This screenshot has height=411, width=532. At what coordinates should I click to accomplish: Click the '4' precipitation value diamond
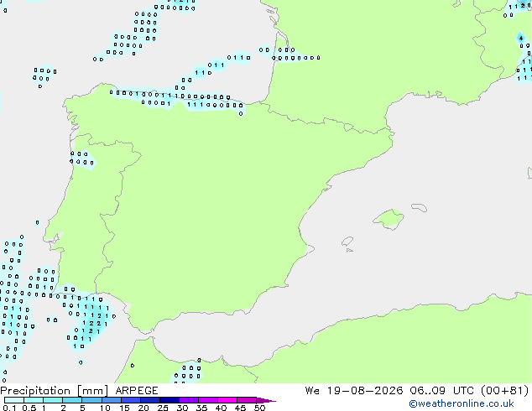coord(521,39)
